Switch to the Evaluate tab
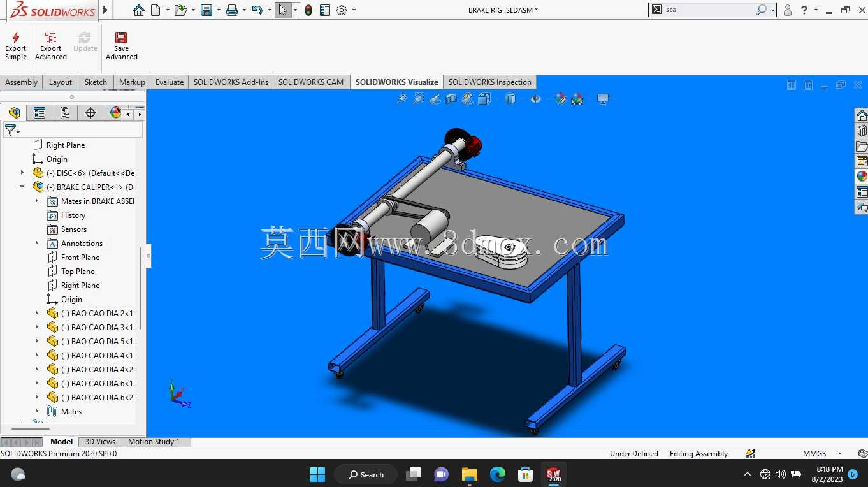The height and width of the screenshot is (487, 868). 170,82
